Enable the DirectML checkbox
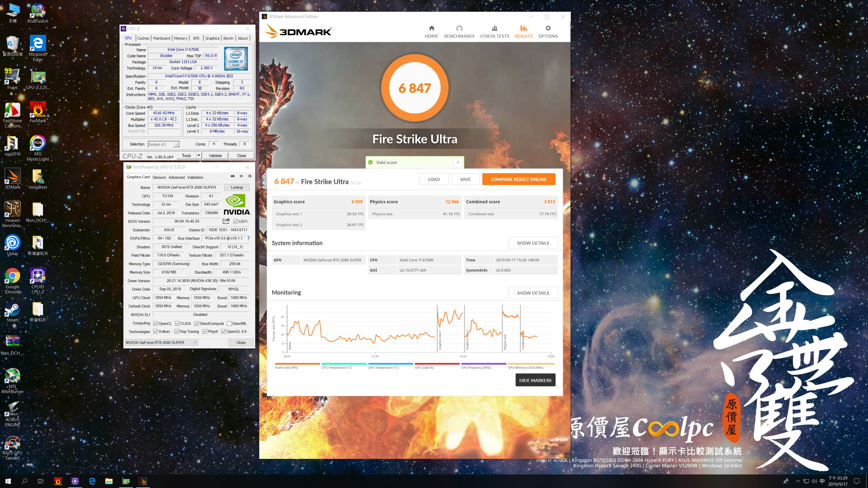 point(229,323)
